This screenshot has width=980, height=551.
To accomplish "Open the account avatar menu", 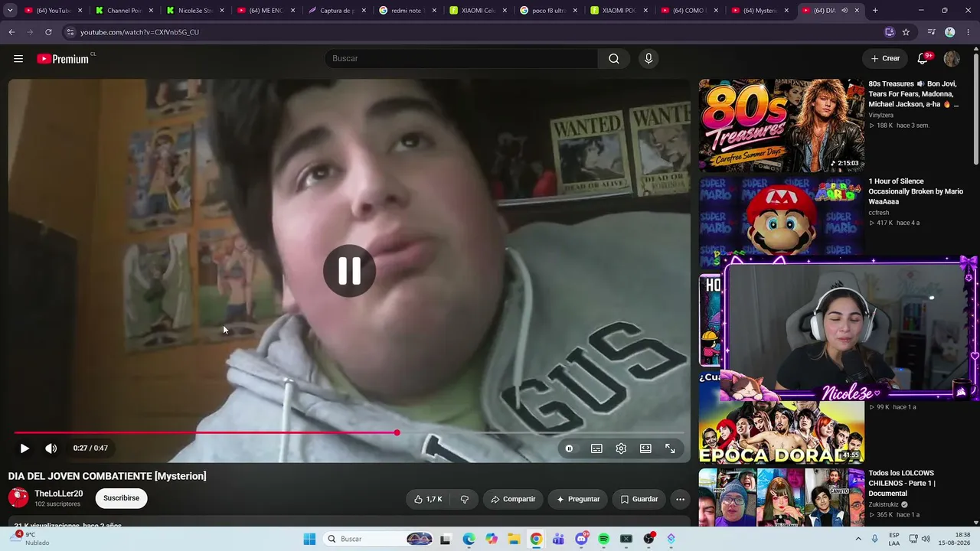I will tap(952, 59).
